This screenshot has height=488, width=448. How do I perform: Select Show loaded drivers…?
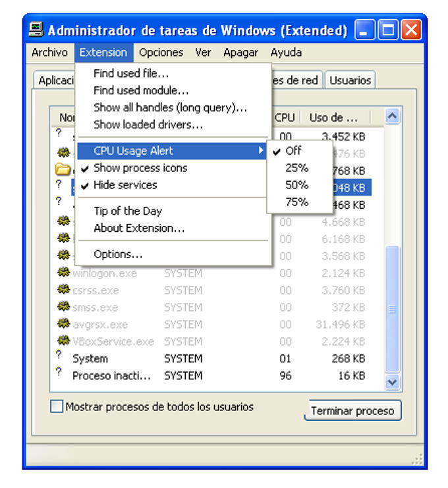tap(173, 125)
